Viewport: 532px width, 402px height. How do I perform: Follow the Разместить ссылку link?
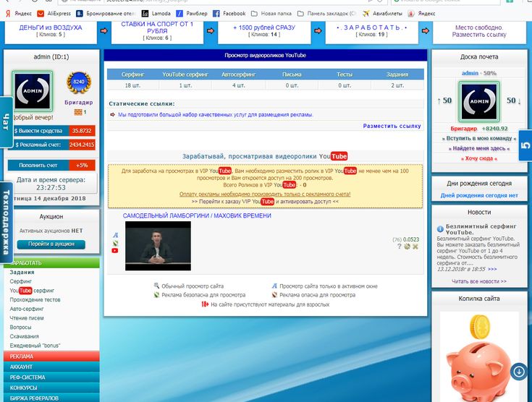coord(391,126)
